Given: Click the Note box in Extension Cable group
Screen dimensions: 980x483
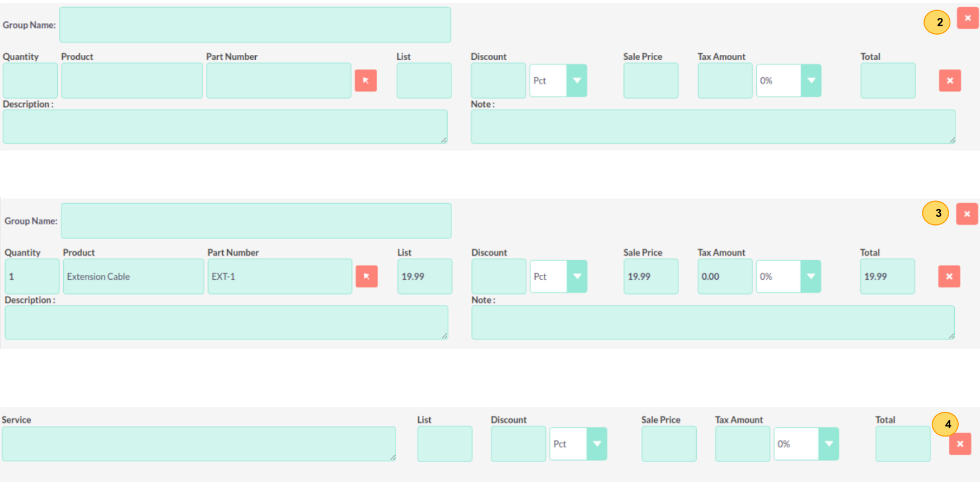Looking at the screenshot, I should (x=712, y=322).
